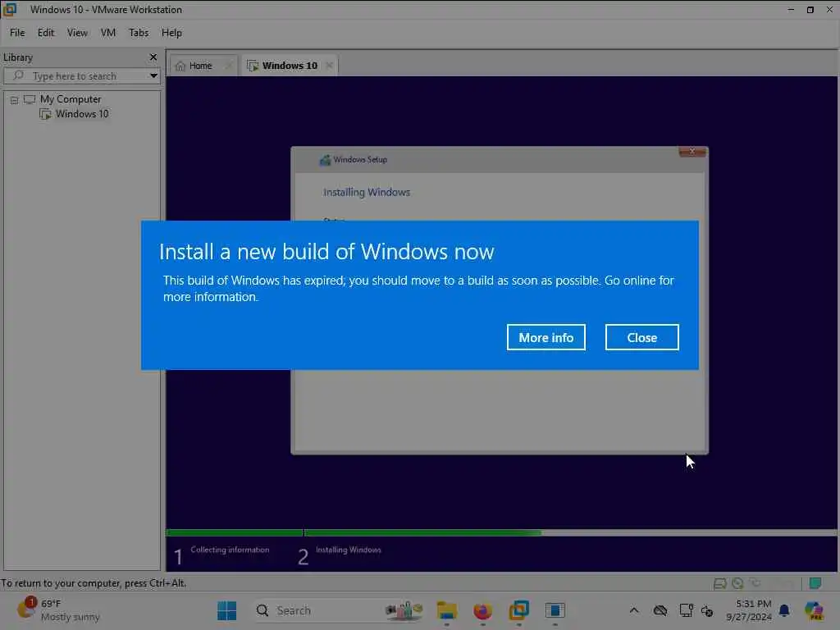The image size is (840, 630).
Task: Open the notification bell
Action: pyautogui.click(x=784, y=610)
